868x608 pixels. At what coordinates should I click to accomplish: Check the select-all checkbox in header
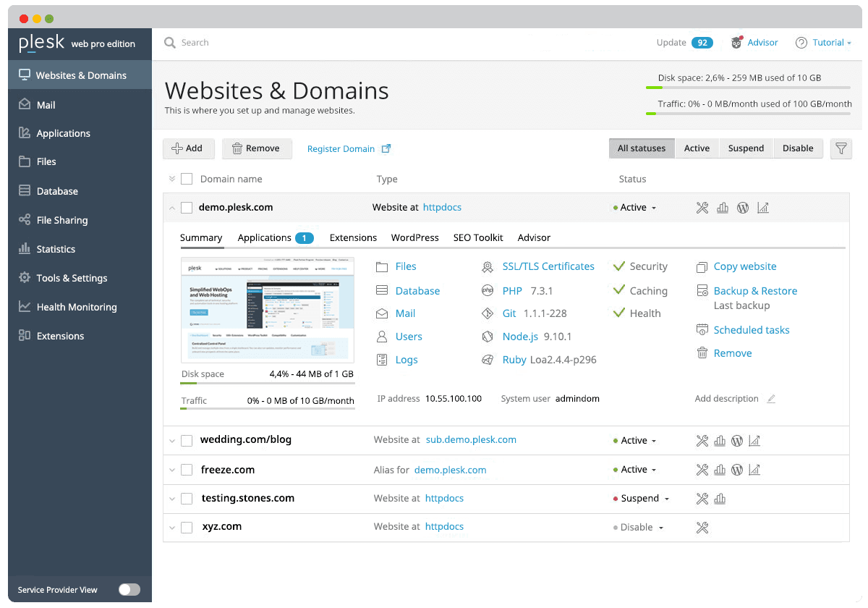[187, 179]
